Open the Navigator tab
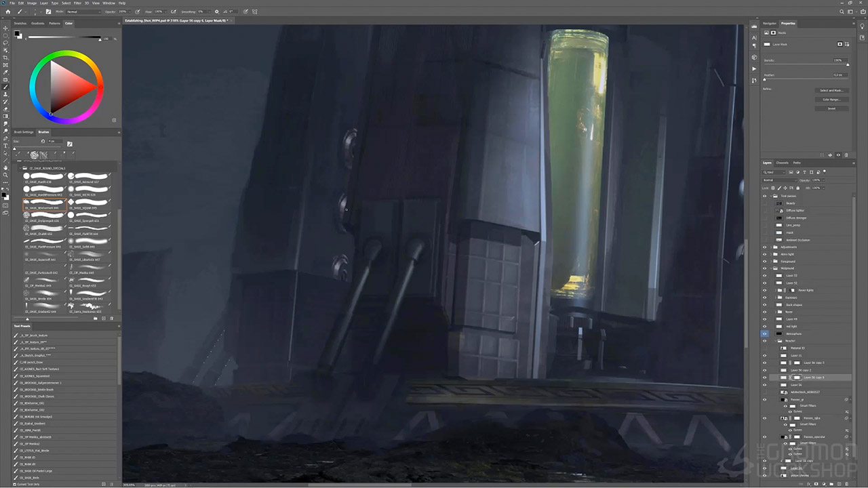 pos(770,23)
